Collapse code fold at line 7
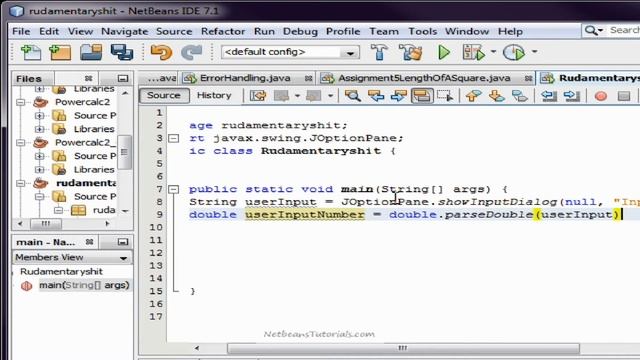This screenshot has width=640, height=360. [x=173, y=189]
